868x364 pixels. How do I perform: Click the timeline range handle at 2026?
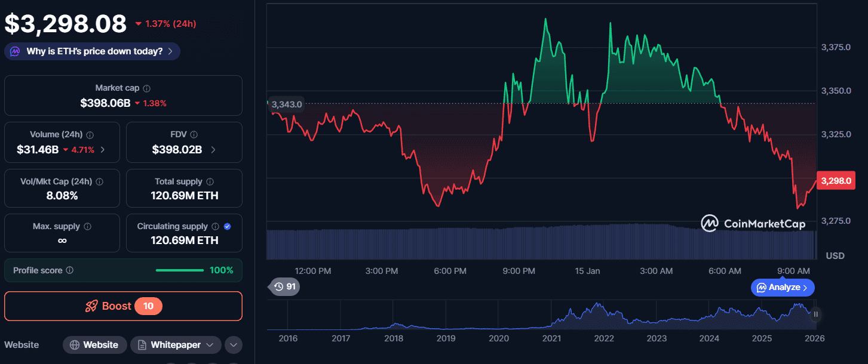click(815, 314)
